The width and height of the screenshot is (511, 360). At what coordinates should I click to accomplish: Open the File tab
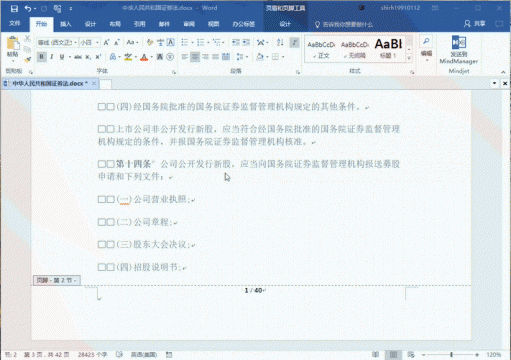[x=14, y=24]
